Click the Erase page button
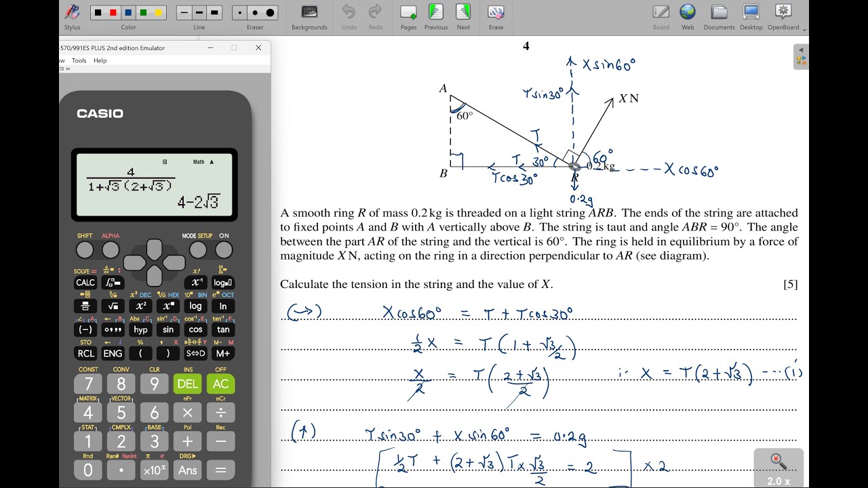Image resolution: width=868 pixels, height=488 pixels. point(496,16)
